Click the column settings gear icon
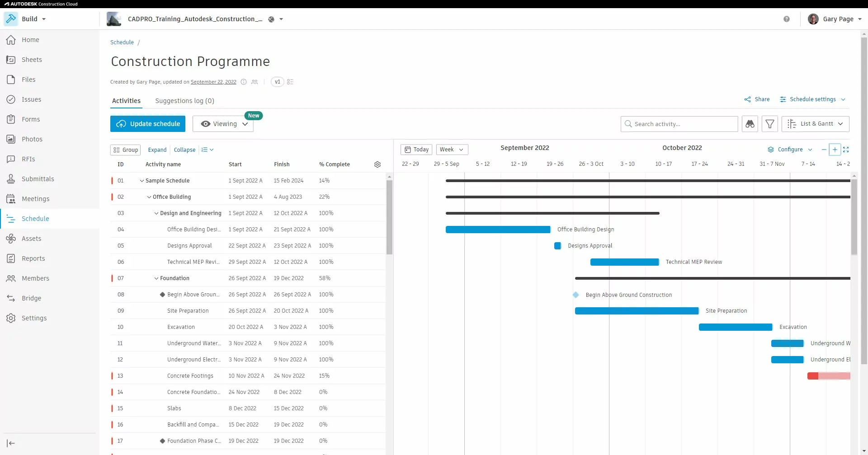Screen dimensions: 868x455 click(377, 164)
